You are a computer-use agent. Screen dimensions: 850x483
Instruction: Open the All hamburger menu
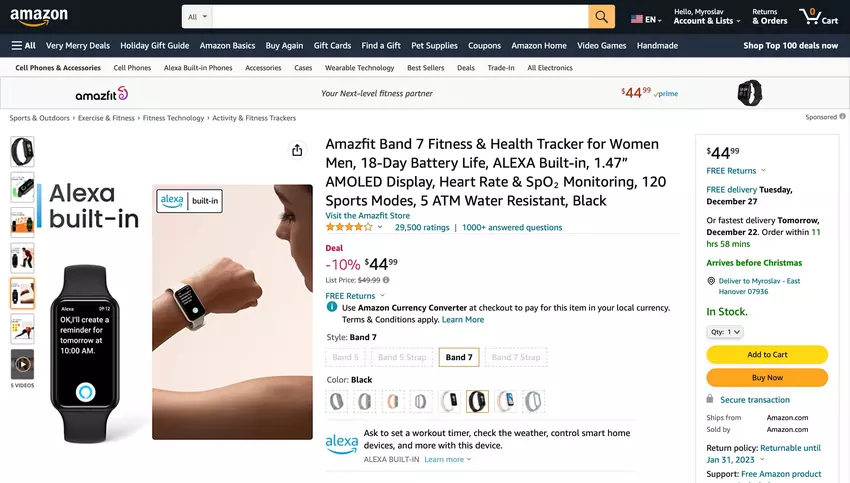pyautogui.click(x=24, y=45)
